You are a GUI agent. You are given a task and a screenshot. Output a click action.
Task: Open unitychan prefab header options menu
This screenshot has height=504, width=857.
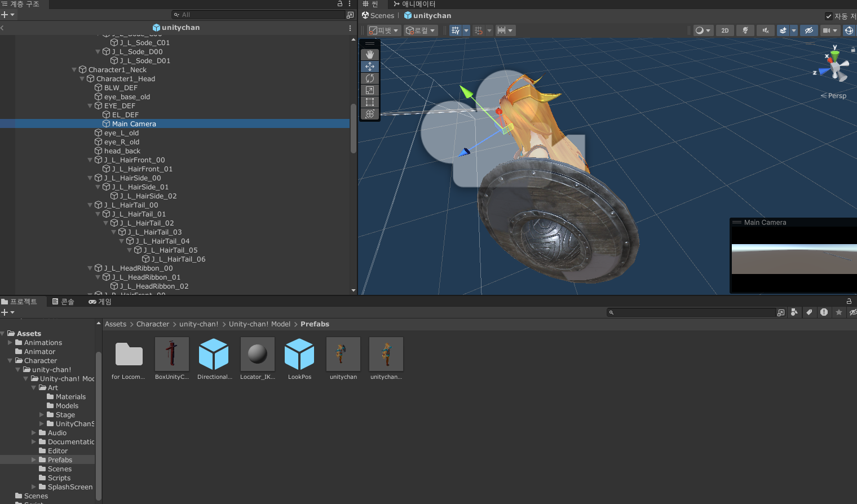click(350, 28)
